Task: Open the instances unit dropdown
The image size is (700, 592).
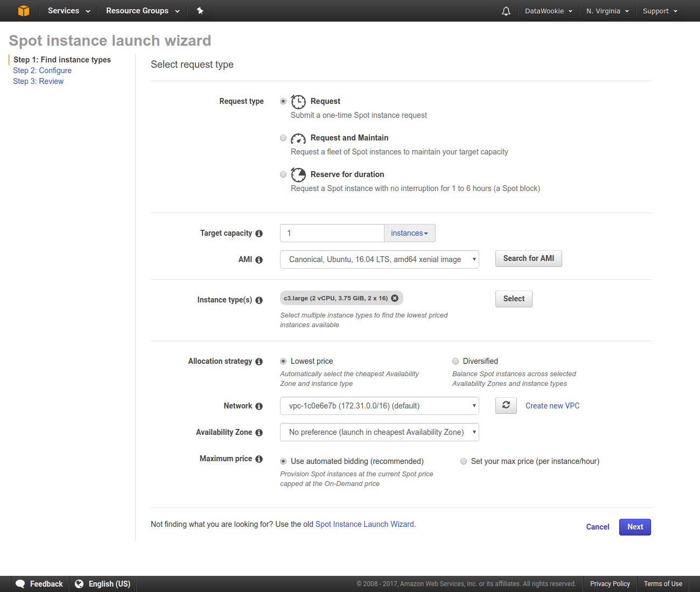Action: click(x=409, y=233)
